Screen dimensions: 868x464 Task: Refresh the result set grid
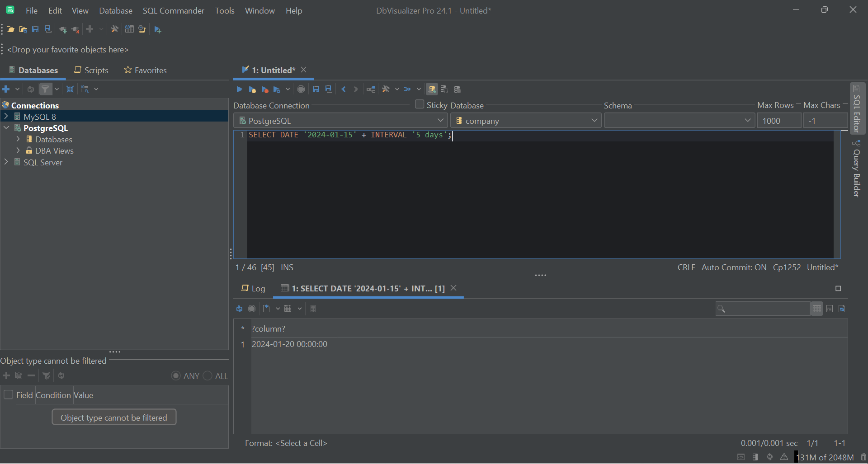pos(239,309)
